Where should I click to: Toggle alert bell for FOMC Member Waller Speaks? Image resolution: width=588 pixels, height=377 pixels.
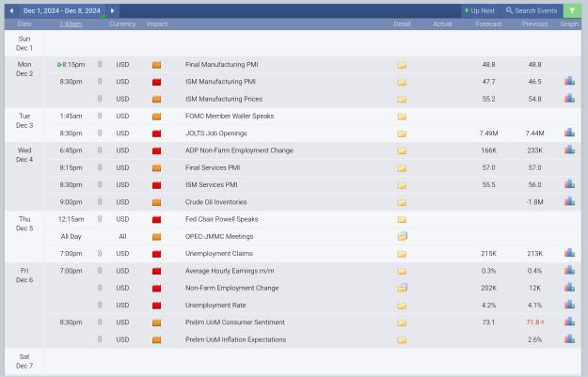click(x=100, y=116)
